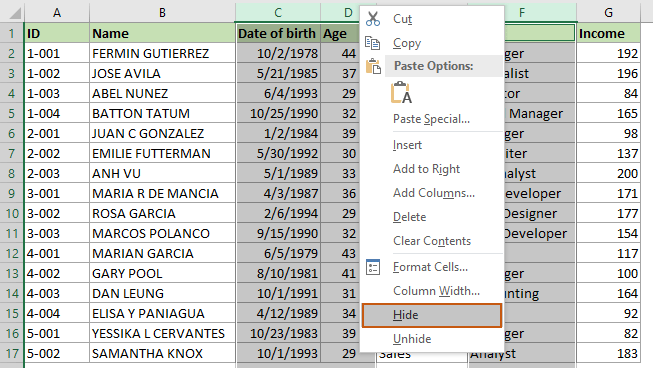Open Add Columns dialog
The image size is (653, 368).
(x=432, y=193)
